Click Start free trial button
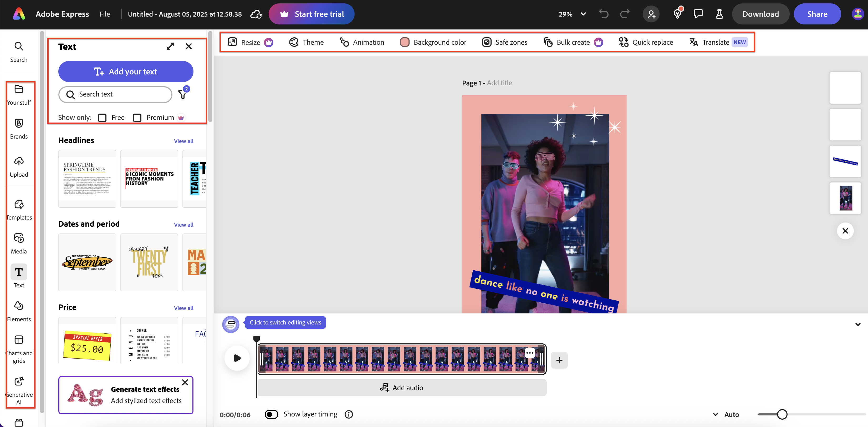The height and width of the screenshot is (427, 868). 311,14
